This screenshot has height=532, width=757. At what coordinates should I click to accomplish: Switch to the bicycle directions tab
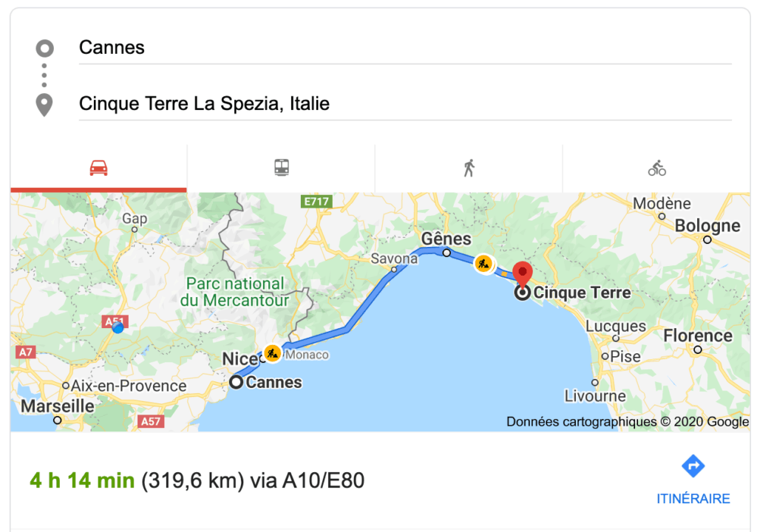coord(656,168)
